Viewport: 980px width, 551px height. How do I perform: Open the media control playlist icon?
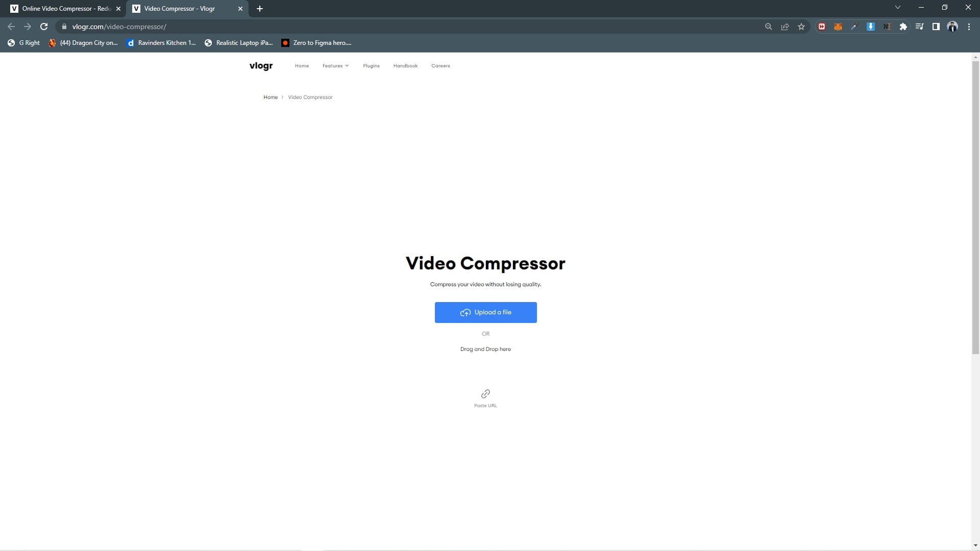click(919, 27)
